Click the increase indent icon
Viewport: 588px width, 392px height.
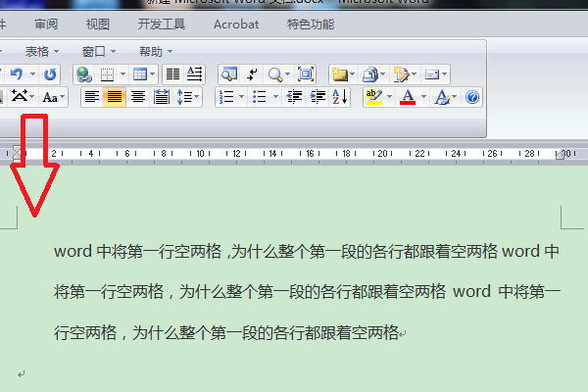click(x=318, y=97)
